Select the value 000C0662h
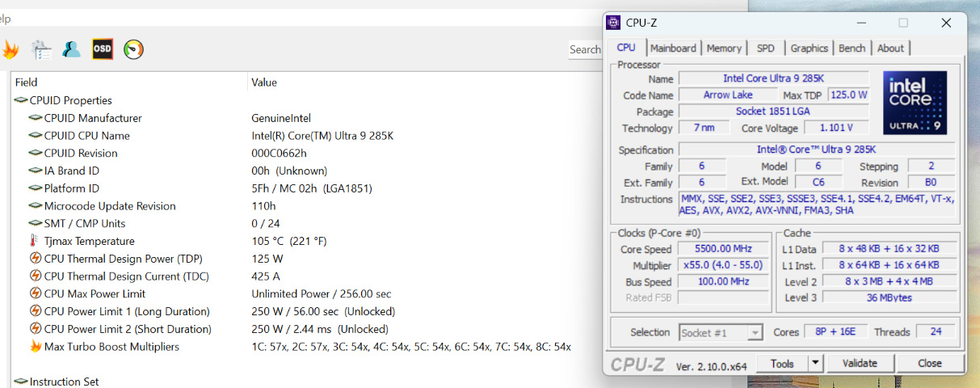 pos(279,154)
